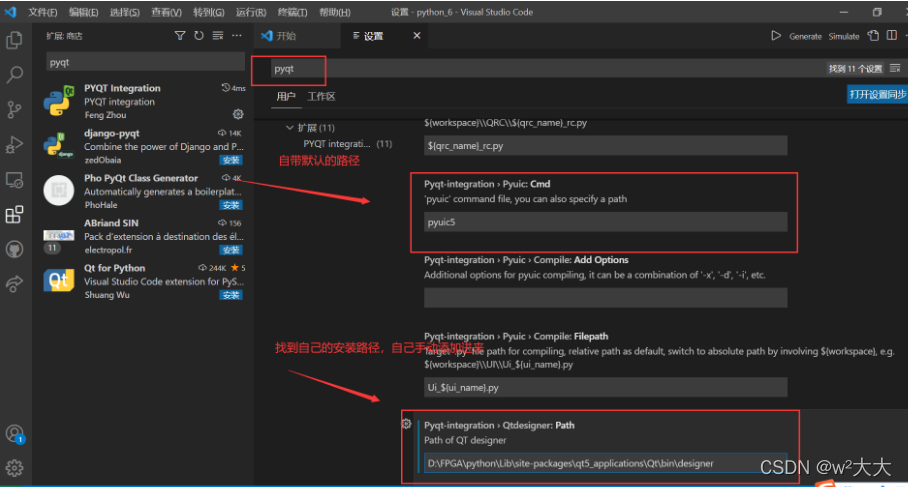
Task: Open settings JSON file icon
Action: pyautogui.click(x=873, y=36)
